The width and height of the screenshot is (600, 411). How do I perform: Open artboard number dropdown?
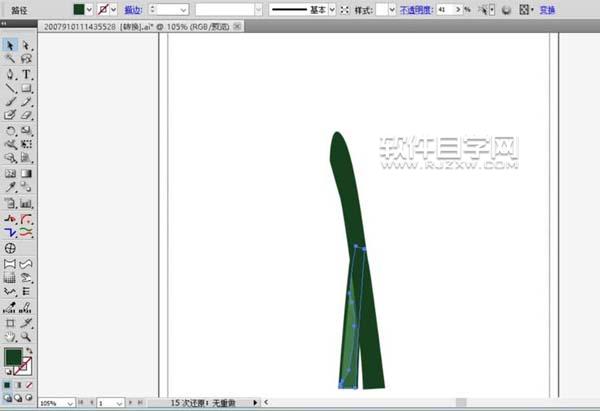pos(119,403)
